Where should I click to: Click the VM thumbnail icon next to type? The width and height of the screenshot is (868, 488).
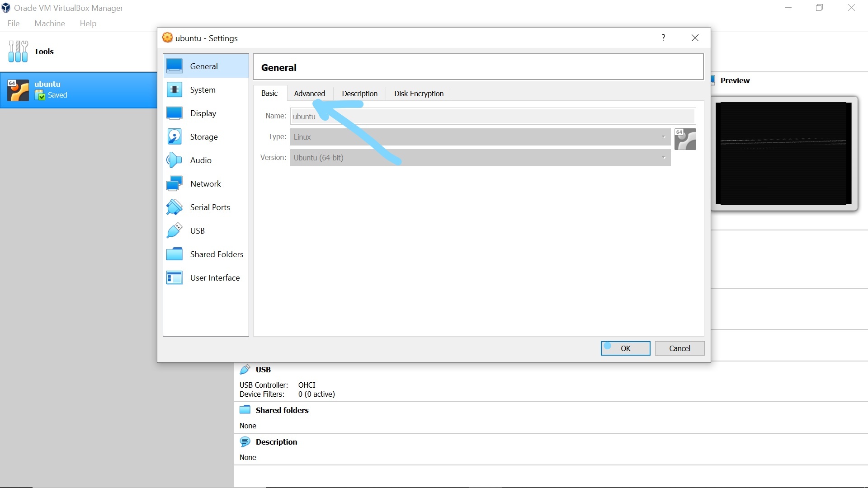pos(684,138)
